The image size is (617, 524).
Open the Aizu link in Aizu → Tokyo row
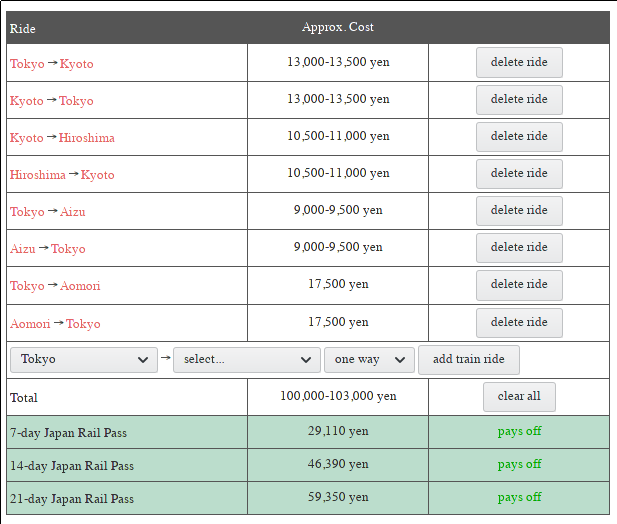pos(22,249)
